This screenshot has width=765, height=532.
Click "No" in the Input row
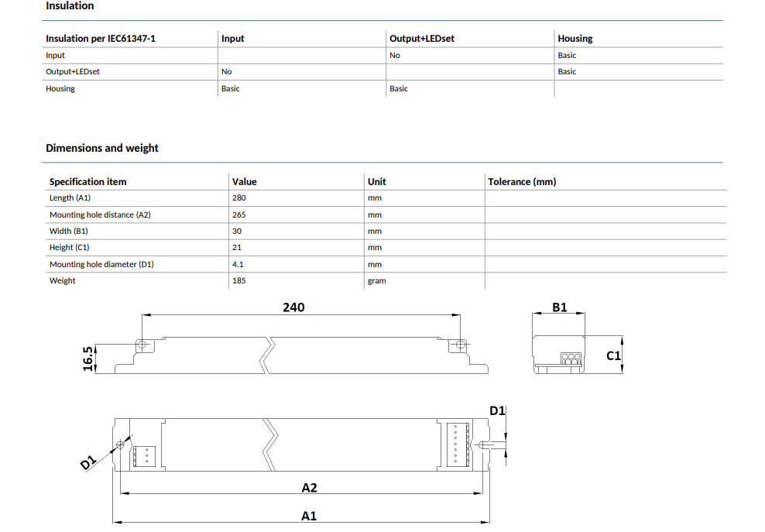tap(395, 56)
